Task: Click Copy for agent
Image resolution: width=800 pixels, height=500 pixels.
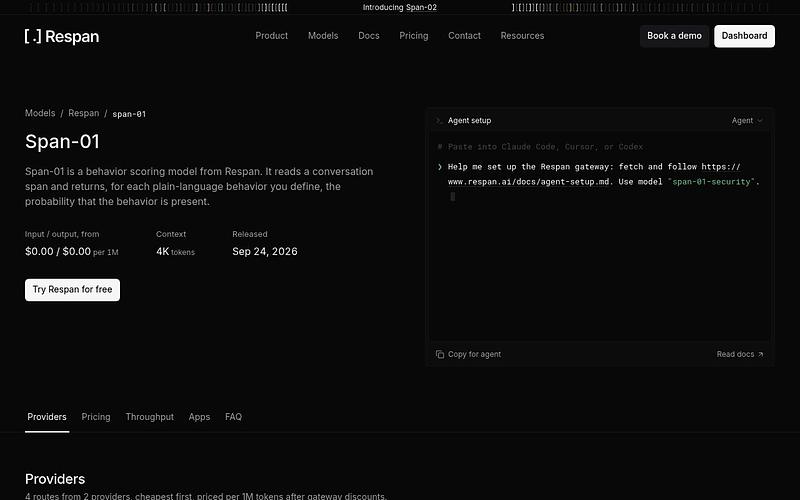Action: pos(468,354)
